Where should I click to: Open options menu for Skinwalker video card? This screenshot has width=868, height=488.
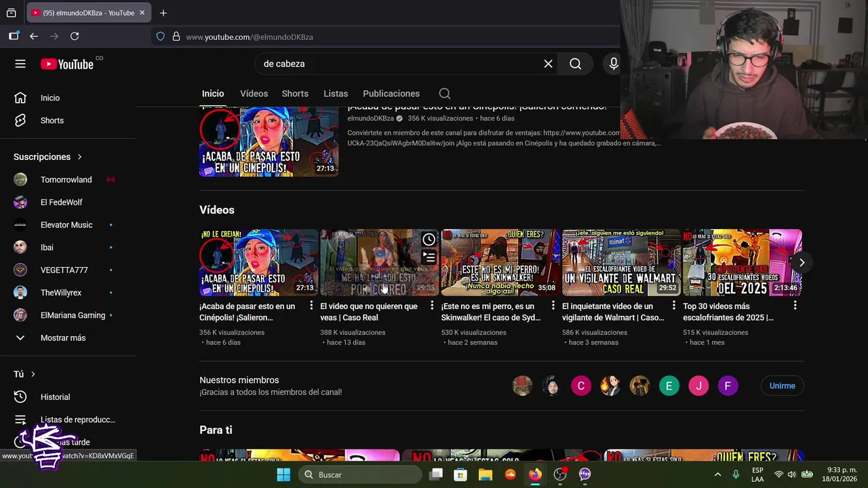coord(553,306)
